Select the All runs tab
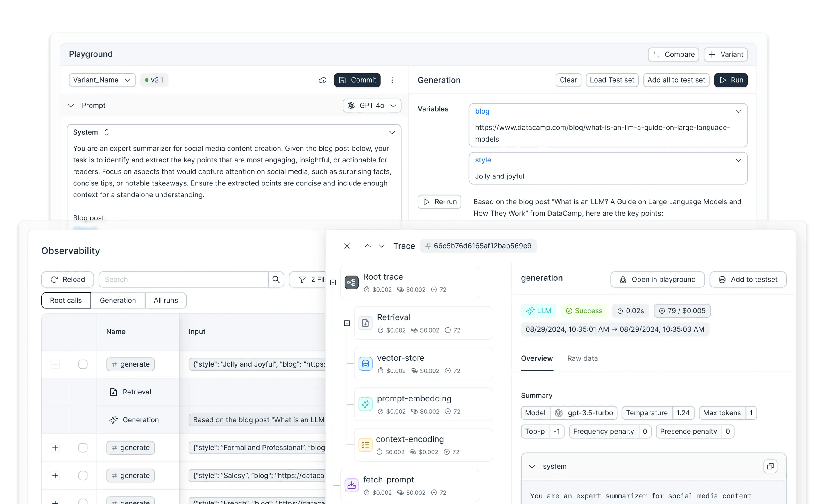825x504 pixels. tap(166, 300)
